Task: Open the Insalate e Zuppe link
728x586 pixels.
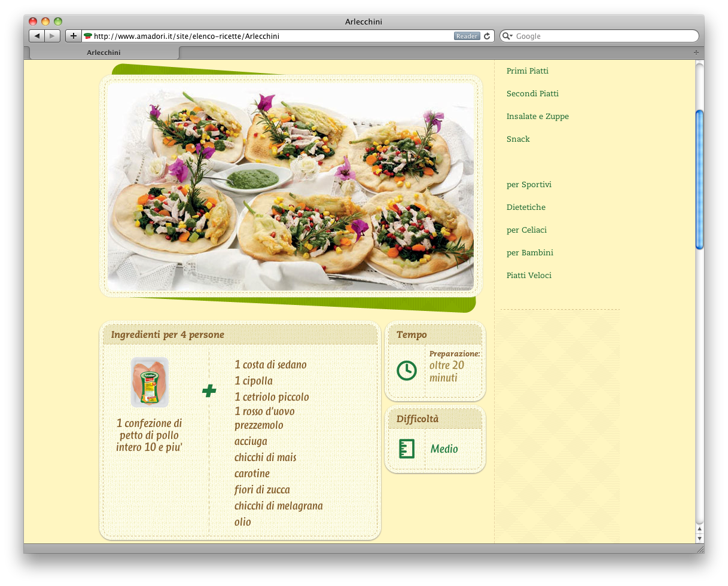Action: point(538,117)
